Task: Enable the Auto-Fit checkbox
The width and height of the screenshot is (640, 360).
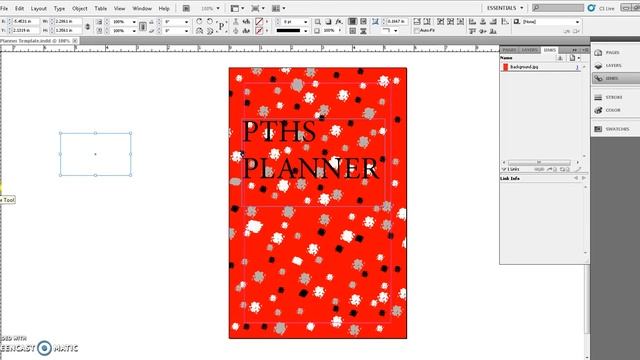Action: pos(416,31)
